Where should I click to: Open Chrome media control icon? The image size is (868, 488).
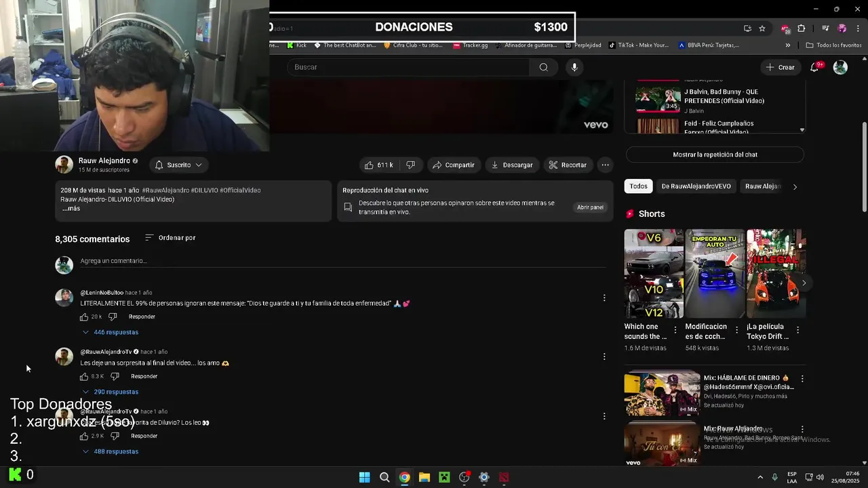click(x=825, y=28)
